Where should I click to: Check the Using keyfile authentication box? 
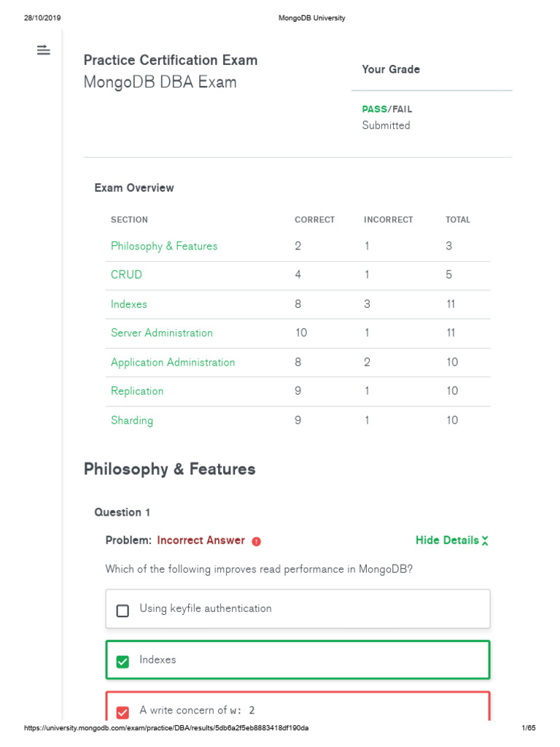122,611
